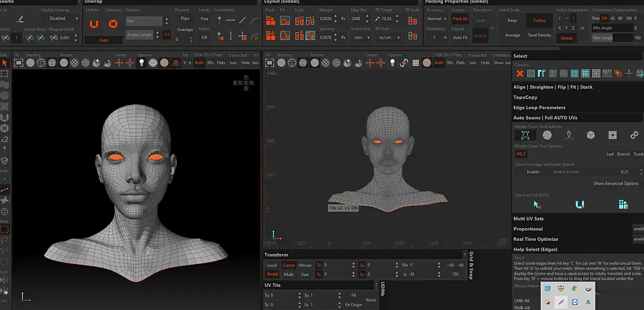Toggle the PELT option

pyautogui.click(x=521, y=154)
